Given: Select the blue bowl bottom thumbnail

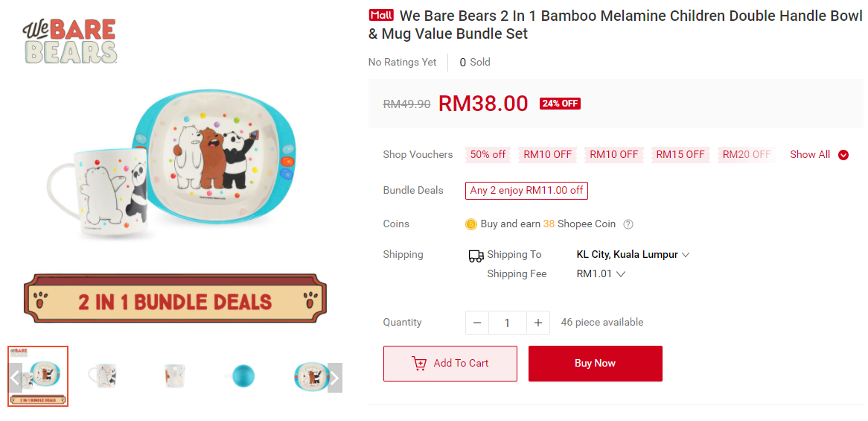Looking at the screenshot, I should [x=243, y=376].
